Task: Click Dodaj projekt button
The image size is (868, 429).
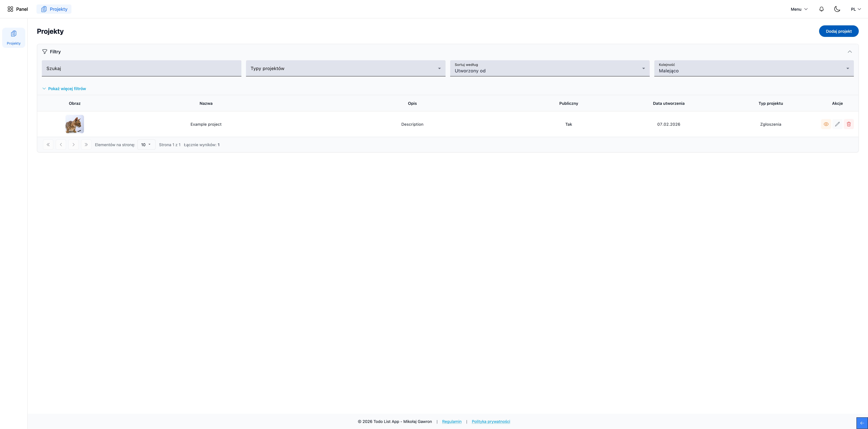Action: coord(839,31)
